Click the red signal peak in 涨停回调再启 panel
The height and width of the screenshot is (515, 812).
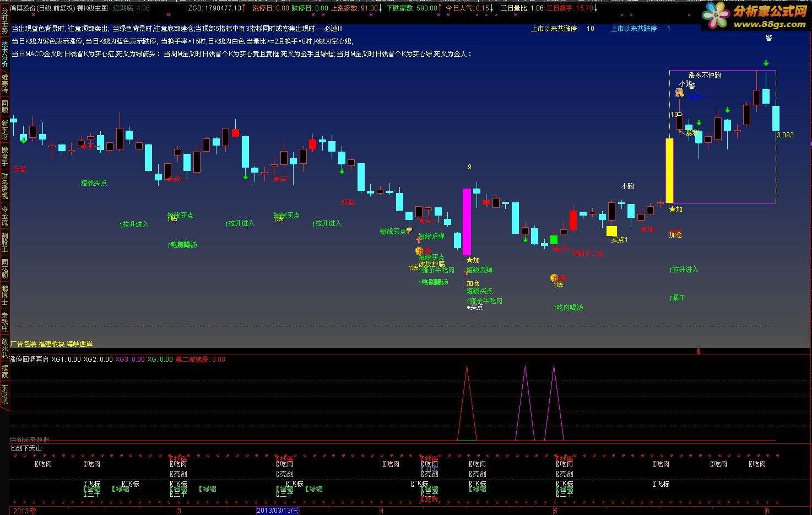click(x=467, y=403)
